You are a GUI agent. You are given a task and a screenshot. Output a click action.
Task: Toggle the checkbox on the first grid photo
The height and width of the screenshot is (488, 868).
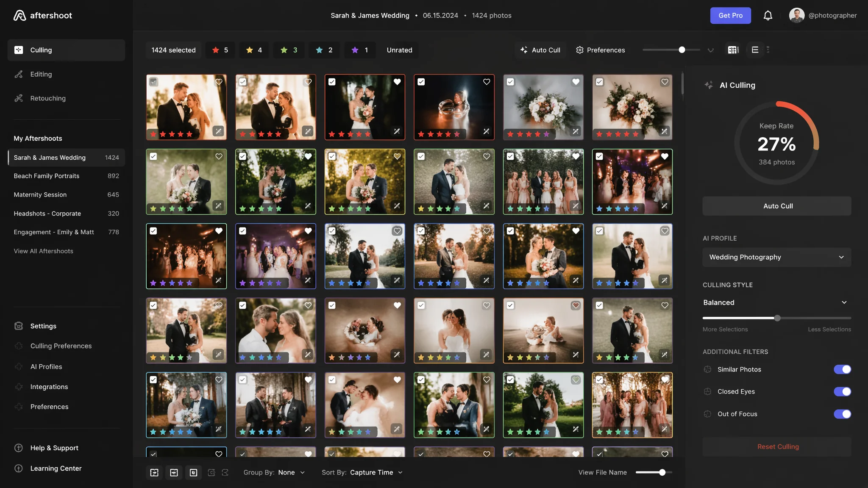pyautogui.click(x=153, y=82)
